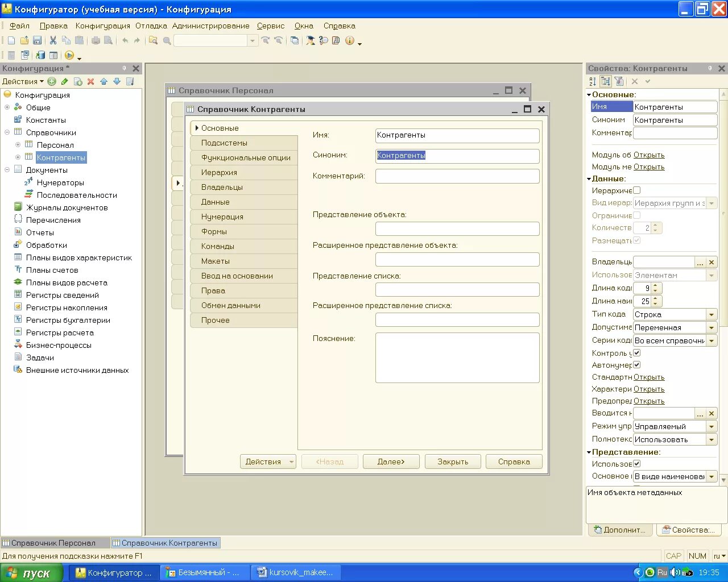Toggle the Использовать стандартные команды checkbox
The width and height of the screenshot is (728, 582).
[x=637, y=464]
